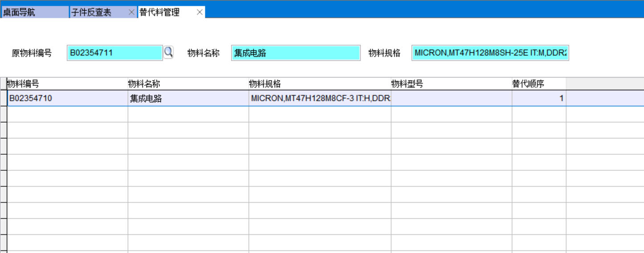Image resolution: width=644 pixels, height=253 pixels.
Task: Click the empty 物料型号 cell in first row
Action: [x=451, y=99]
